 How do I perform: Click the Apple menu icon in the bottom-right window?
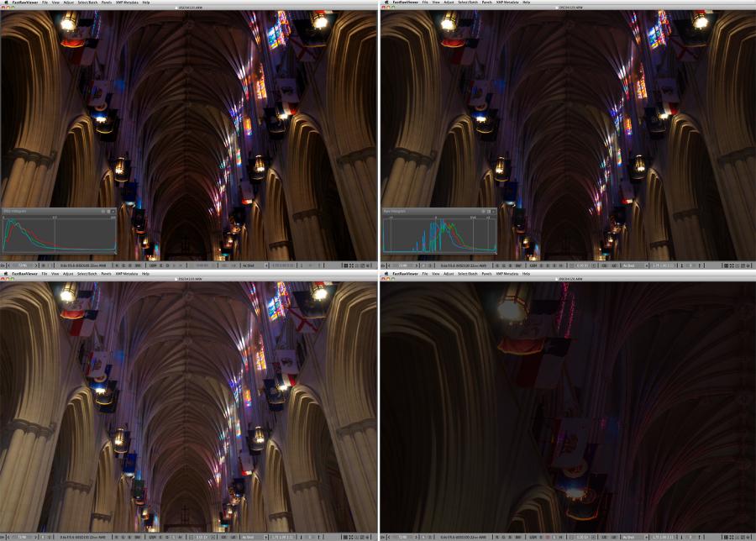[x=385, y=273]
